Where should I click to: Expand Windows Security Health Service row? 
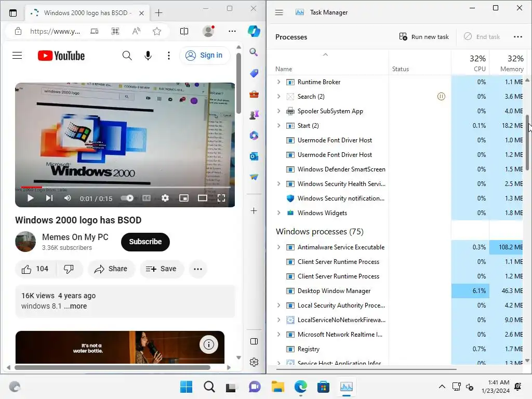pos(279,183)
